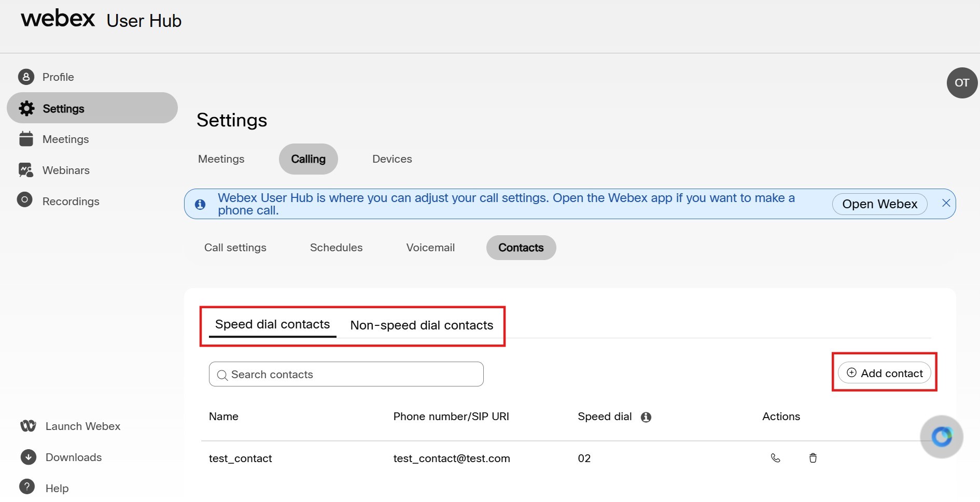
Task: Click the search magnifier icon
Action: tap(222, 375)
